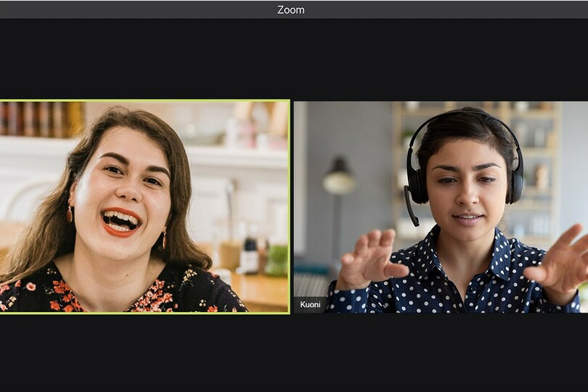Select Kuoni's video tile
The image size is (588, 392).
pos(441,207)
